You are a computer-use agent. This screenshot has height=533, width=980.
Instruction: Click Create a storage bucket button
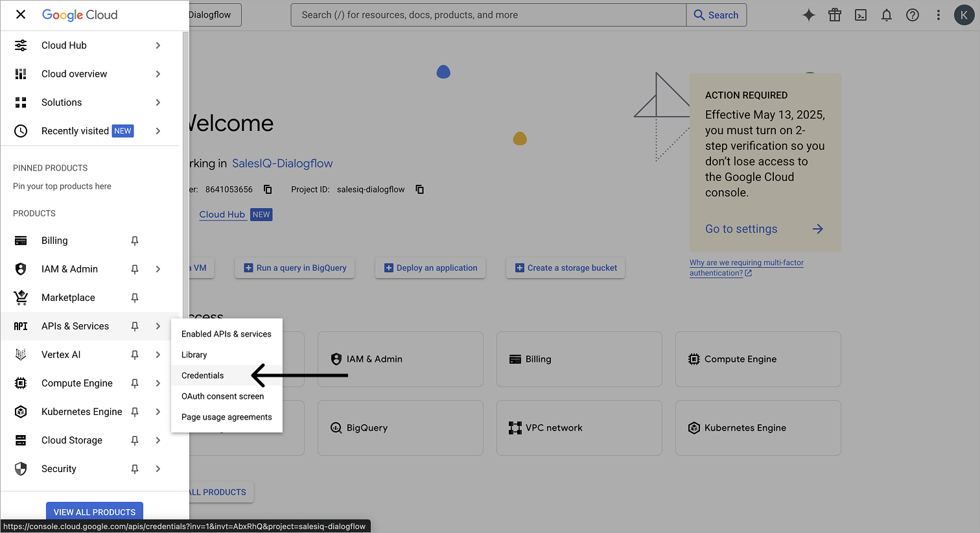[565, 268]
